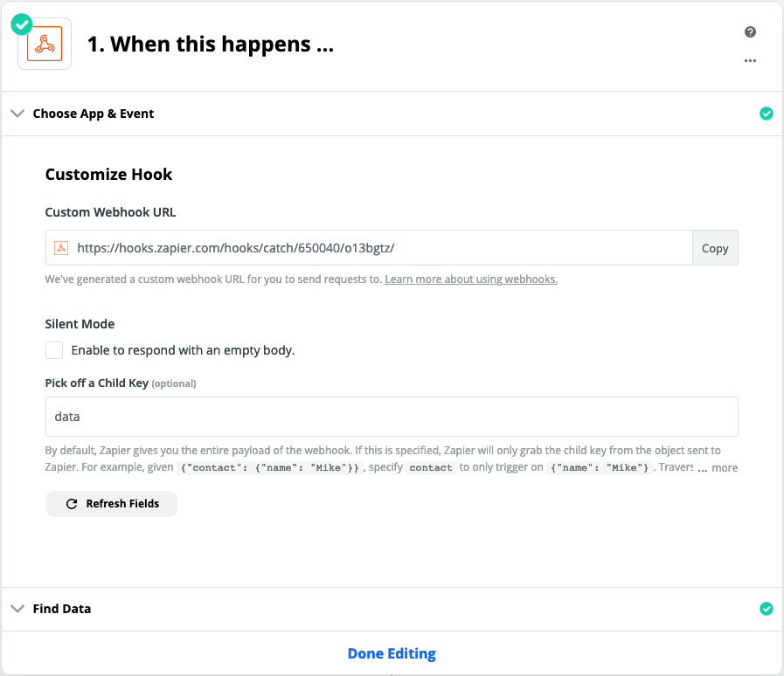Click the Refresh Fields button

[112, 504]
